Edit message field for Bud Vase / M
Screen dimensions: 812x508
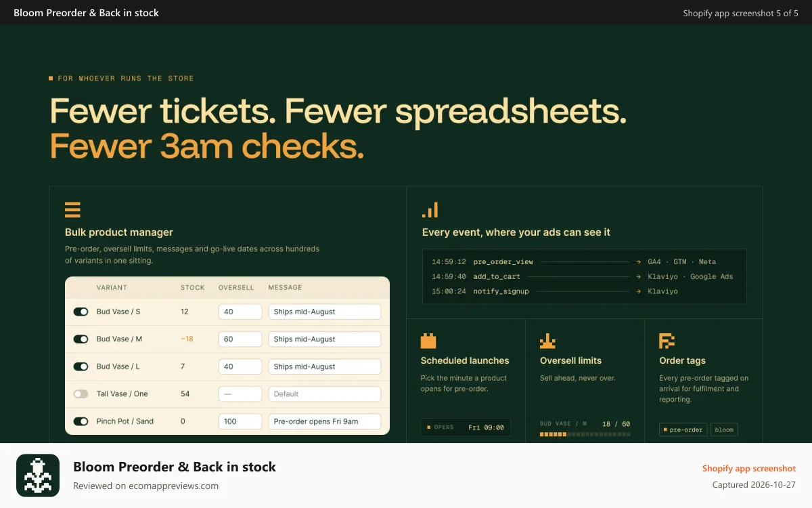[x=325, y=339]
